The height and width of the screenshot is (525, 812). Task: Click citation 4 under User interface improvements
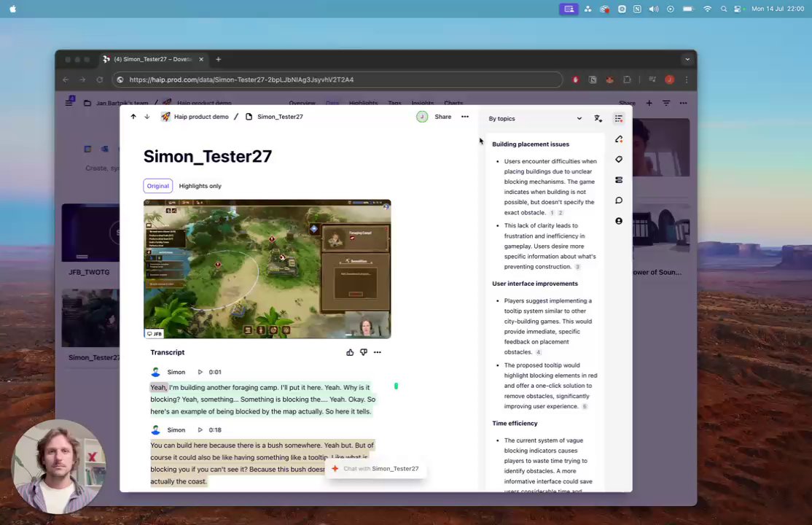[x=539, y=352]
